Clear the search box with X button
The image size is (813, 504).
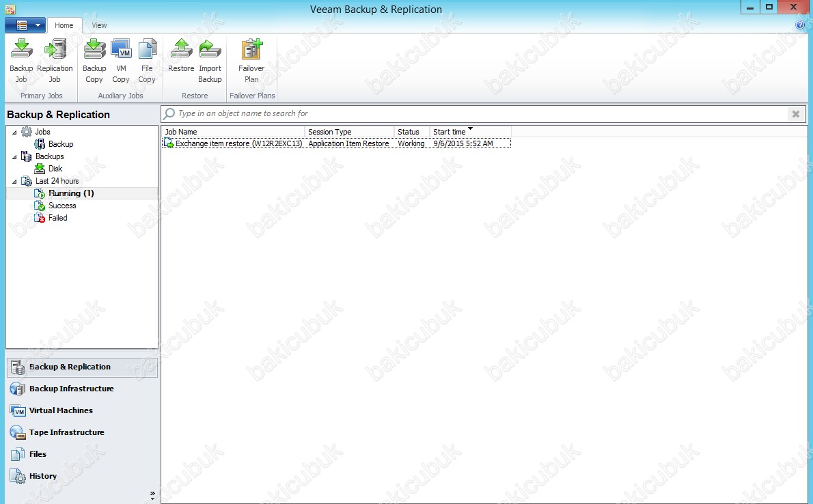pos(795,114)
